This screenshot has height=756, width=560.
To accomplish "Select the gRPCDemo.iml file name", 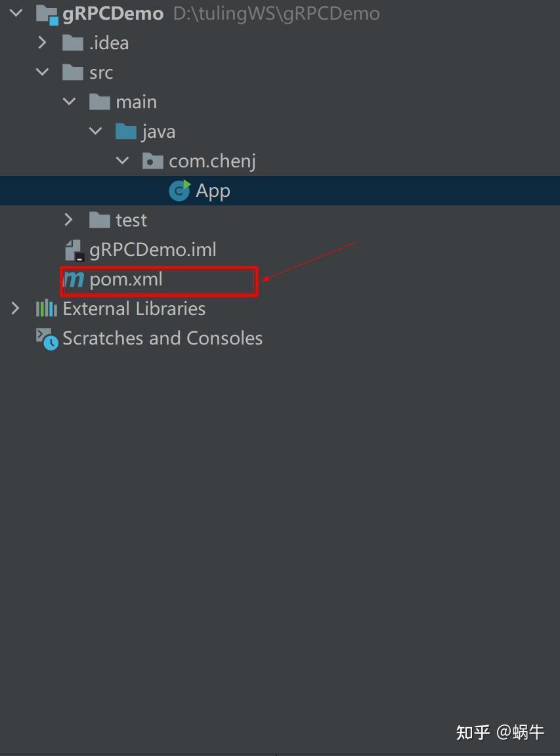I will tap(153, 250).
